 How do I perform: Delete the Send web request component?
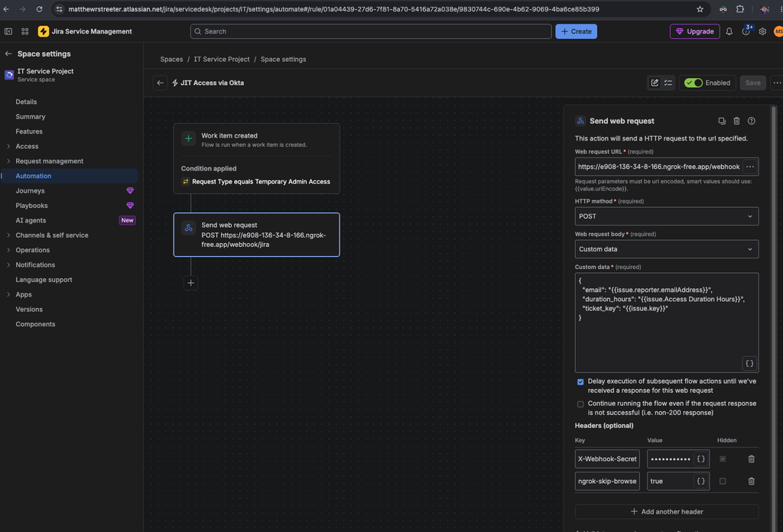[736, 122]
